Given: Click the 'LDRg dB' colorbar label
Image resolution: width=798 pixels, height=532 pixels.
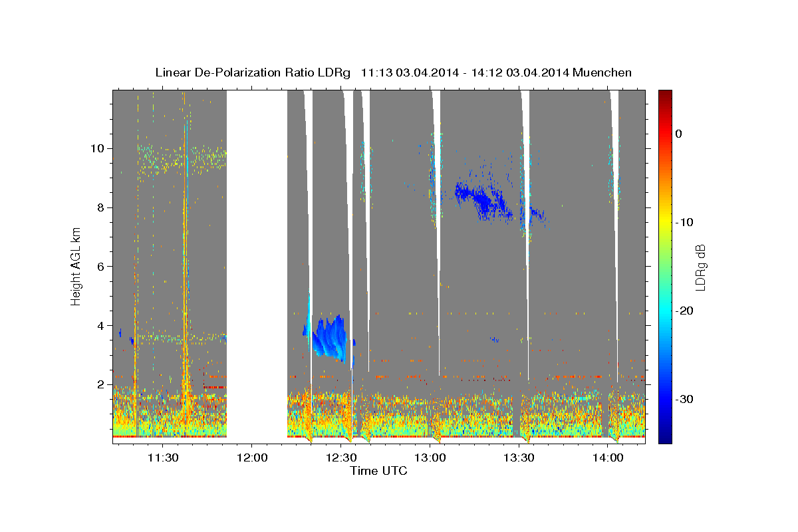Looking at the screenshot, I should point(700,267).
